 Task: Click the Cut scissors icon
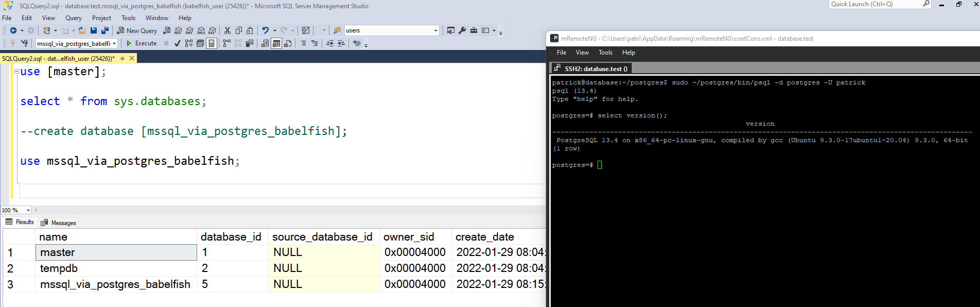(227, 30)
